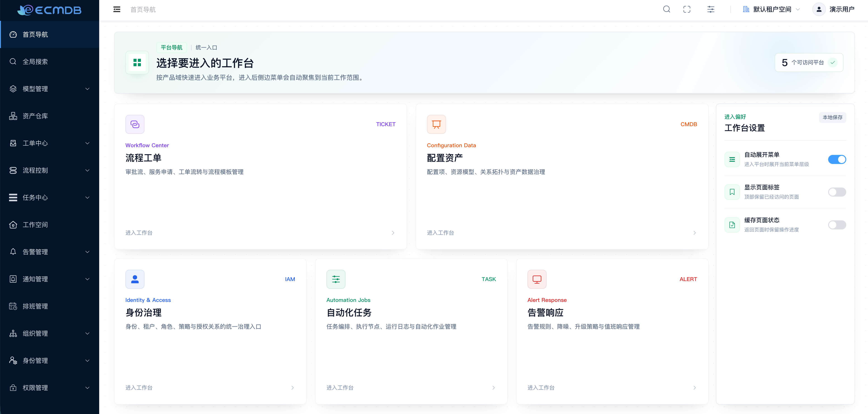Select 首页导航 in the sidebar
The width and height of the screenshot is (868, 414).
pyautogui.click(x=50, y=34)
